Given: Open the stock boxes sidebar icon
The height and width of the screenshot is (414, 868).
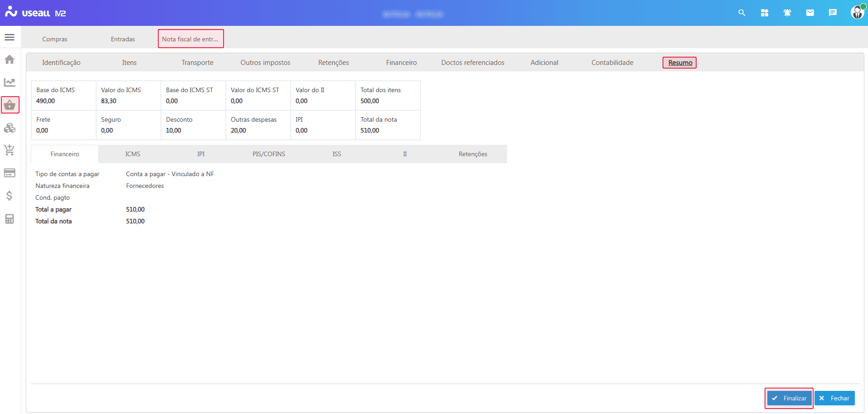Looking at the screenshot, I should click(10, 128).
